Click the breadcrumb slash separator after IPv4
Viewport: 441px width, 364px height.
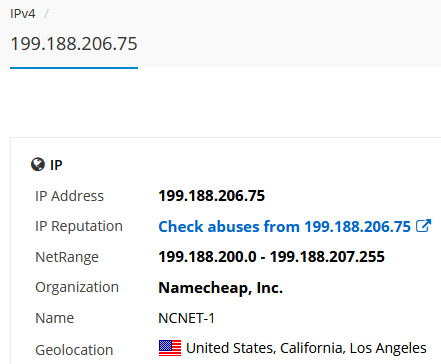tap(46, 14)
